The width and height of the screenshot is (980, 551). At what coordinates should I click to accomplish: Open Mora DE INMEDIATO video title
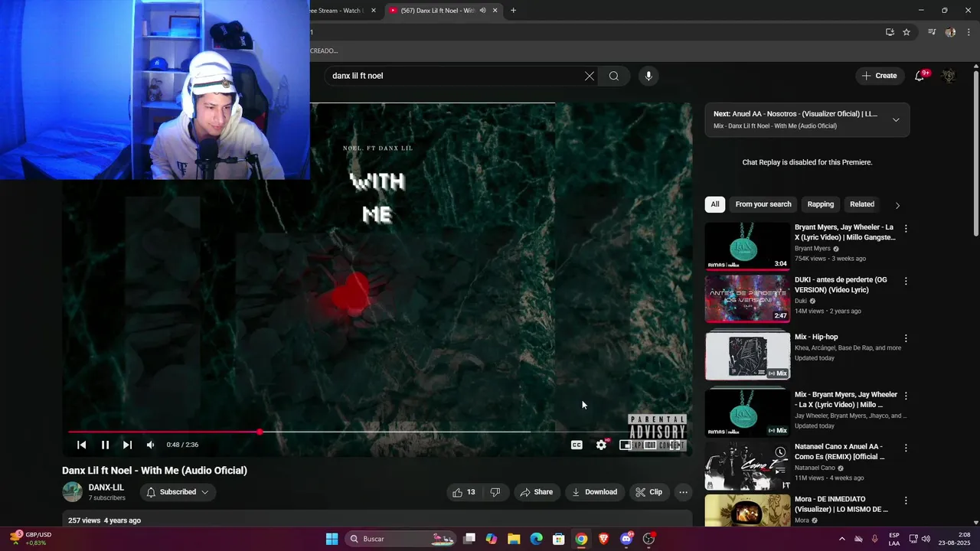(841, 504)
